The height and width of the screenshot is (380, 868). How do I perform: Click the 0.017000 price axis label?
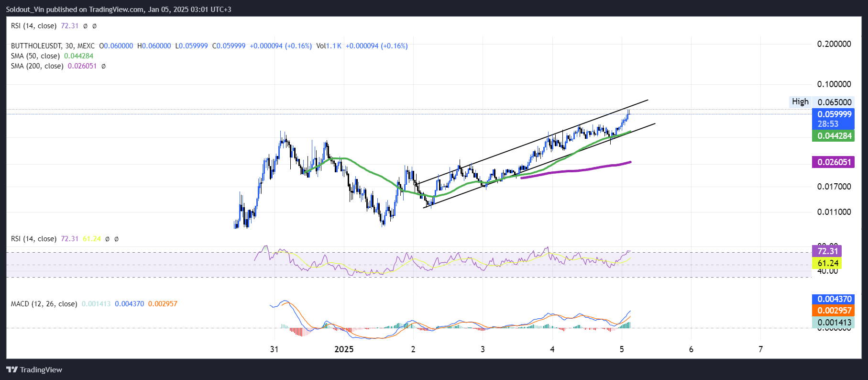[834, 187]
